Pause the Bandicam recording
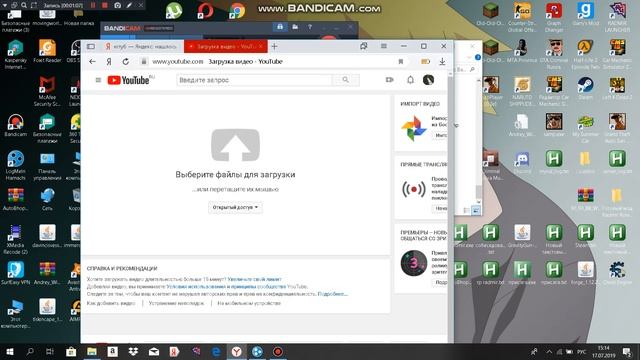The width and height of the screenshot is (640, 360). tap(93, 5)
